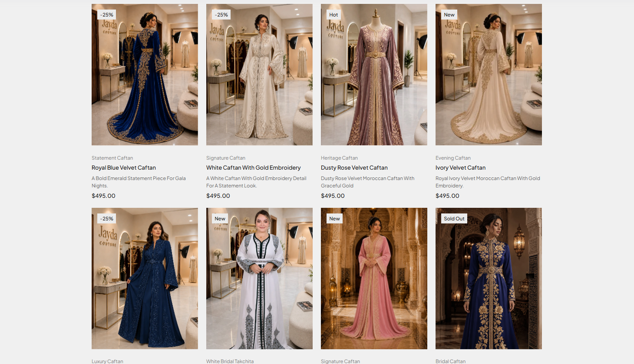Open the White Caftan With Gold Embroidery image

tap(259, 75)
